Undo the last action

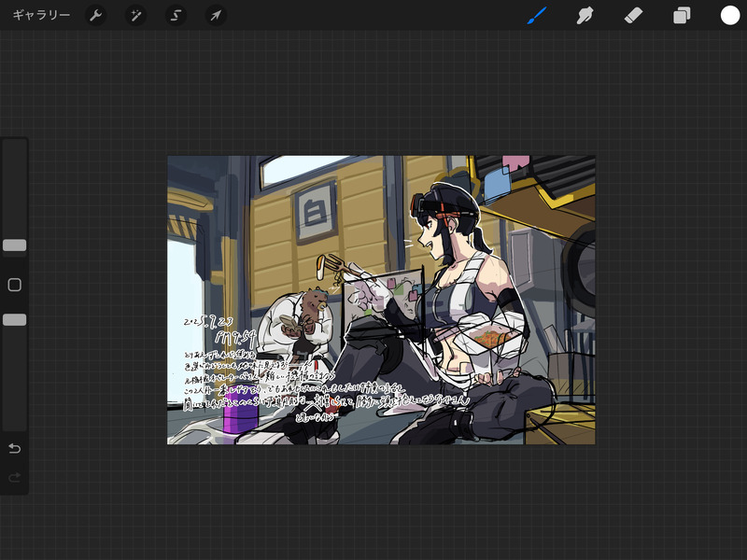point(15,449)
